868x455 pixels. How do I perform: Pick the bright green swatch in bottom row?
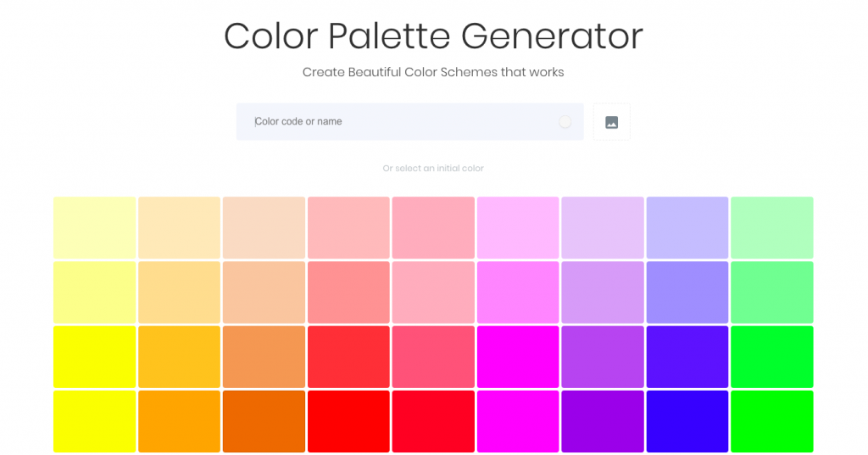771,421
